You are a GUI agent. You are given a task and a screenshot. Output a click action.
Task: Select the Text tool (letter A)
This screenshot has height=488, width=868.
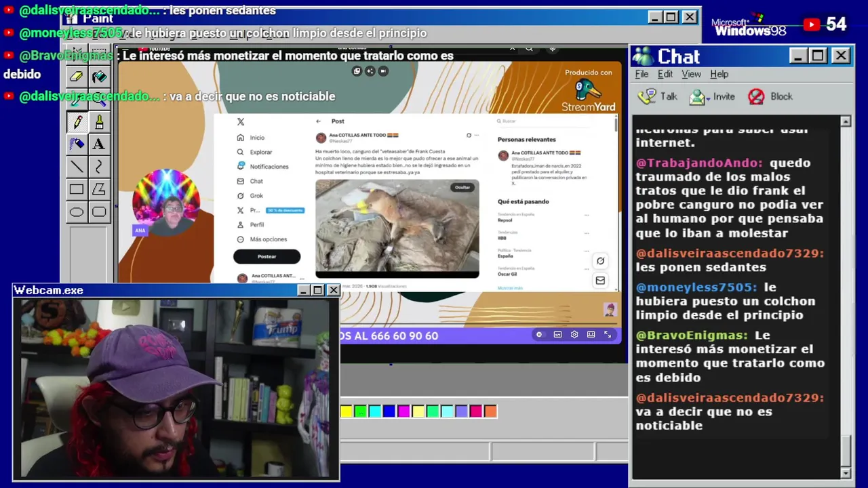99,144
